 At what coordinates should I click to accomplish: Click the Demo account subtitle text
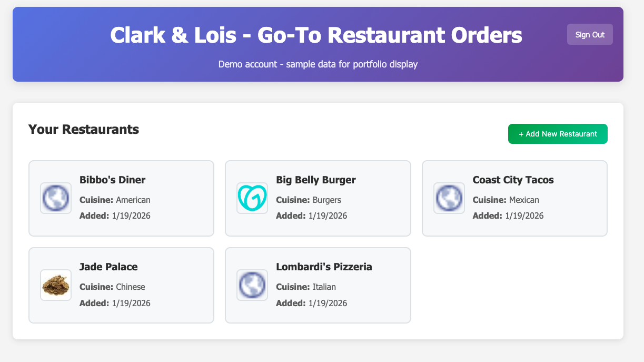318,64
